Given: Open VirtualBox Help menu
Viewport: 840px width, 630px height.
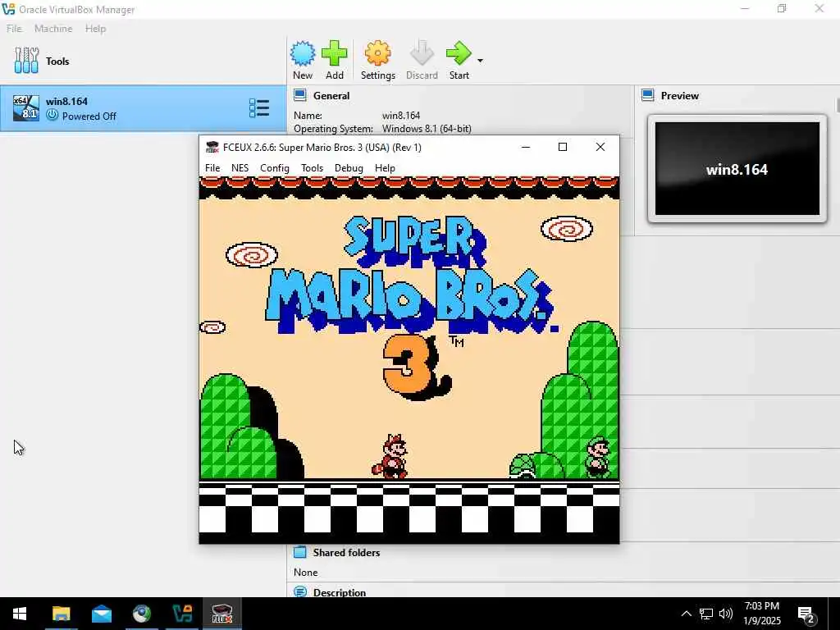Looking at the screenshot, I should (x=95, y=29).
